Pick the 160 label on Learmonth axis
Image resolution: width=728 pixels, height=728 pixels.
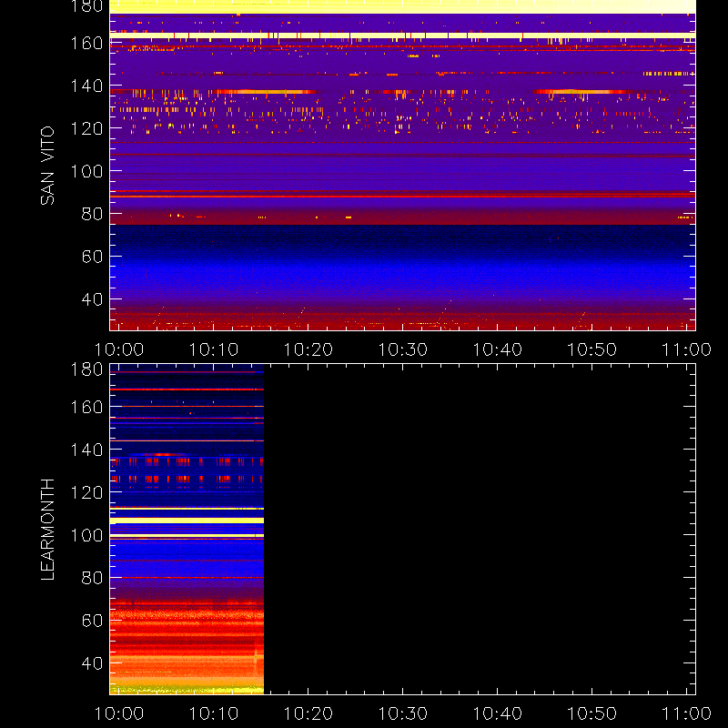[x=86, y=407]
